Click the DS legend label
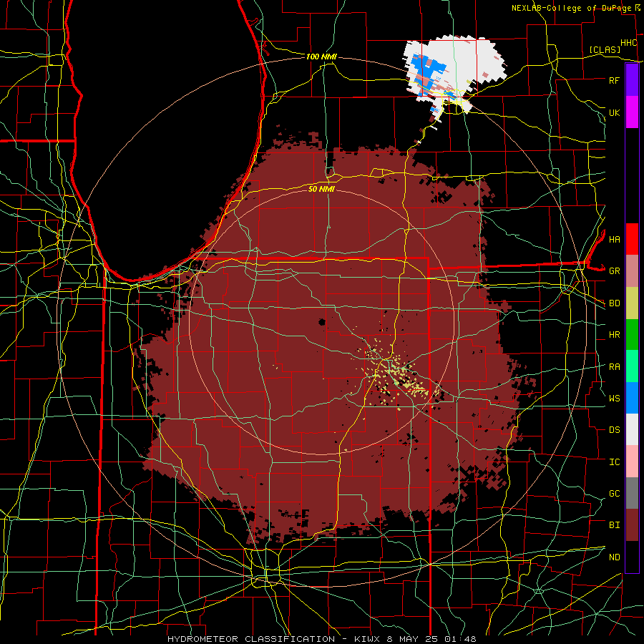Viewport: 644px width, 644px height. 614,430
